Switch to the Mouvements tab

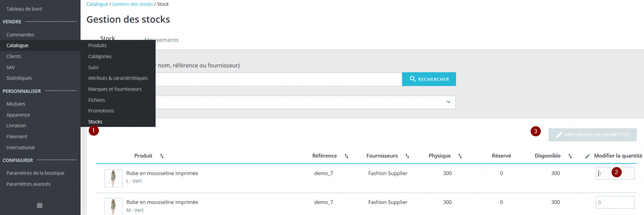161,40
